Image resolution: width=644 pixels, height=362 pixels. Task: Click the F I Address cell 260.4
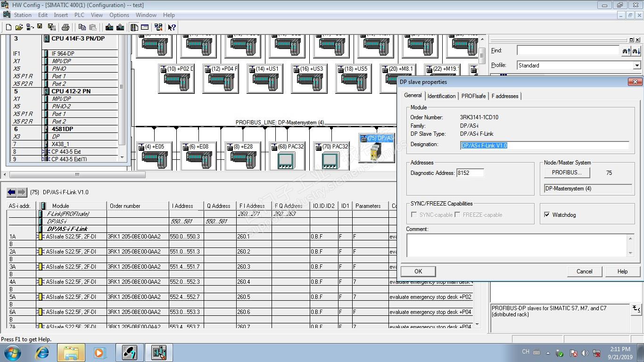254,282
